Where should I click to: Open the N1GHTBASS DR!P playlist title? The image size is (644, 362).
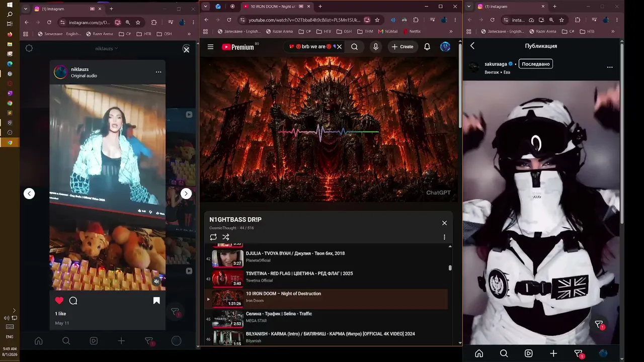click(x=235, y=220)
